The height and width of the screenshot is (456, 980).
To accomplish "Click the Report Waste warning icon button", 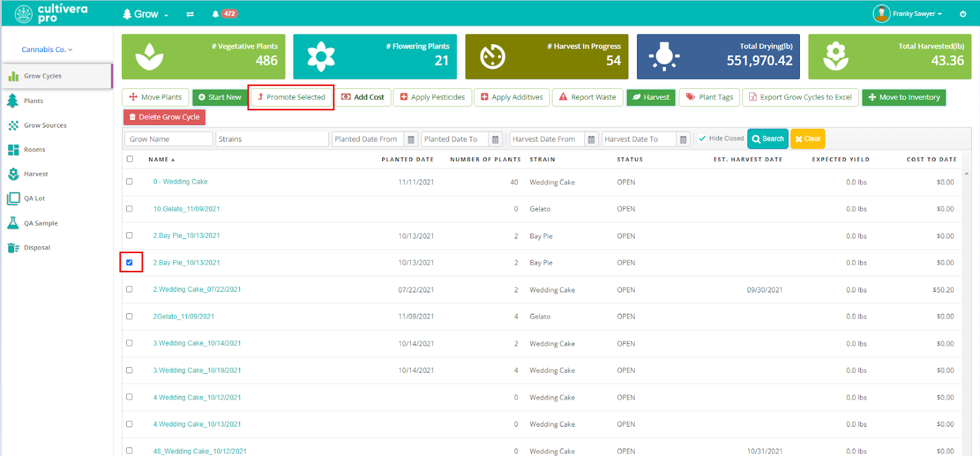I will 588,97.
